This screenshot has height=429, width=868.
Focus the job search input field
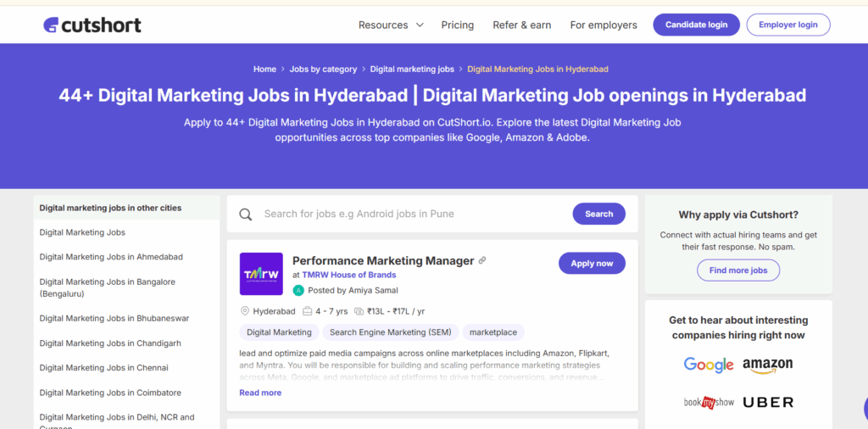point(414,214)
